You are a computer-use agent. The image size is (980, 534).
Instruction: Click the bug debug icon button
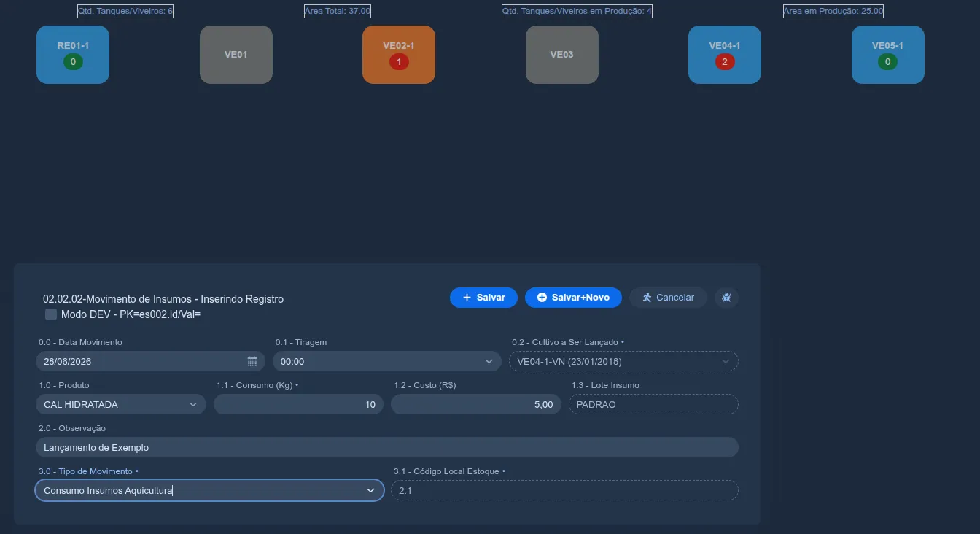tap(726, 297)
